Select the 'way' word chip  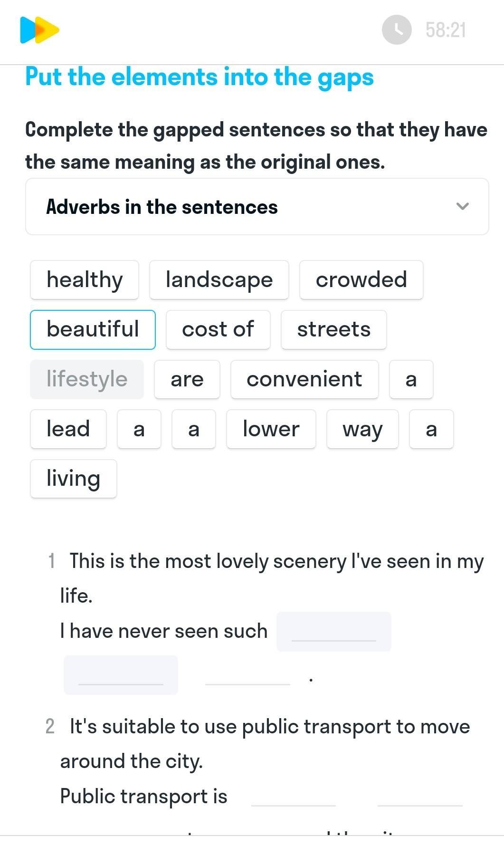[x=362, y=429]
